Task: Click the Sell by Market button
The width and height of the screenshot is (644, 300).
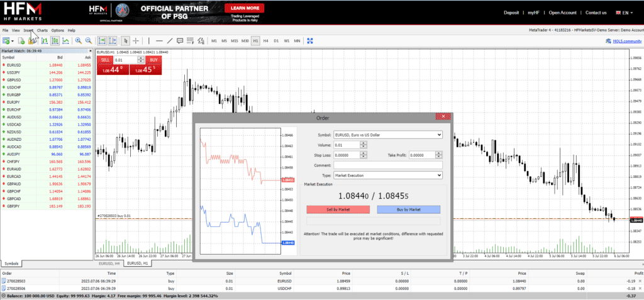Action: [x=338, y=209]
